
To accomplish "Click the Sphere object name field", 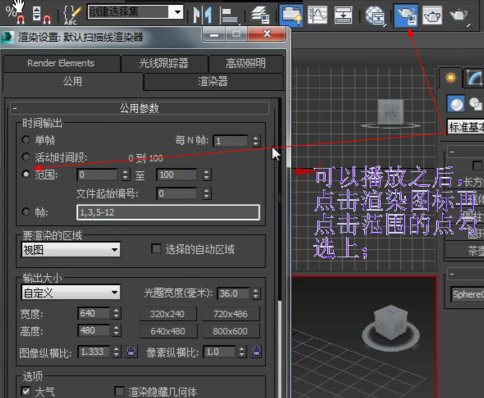I will [467, 294].
